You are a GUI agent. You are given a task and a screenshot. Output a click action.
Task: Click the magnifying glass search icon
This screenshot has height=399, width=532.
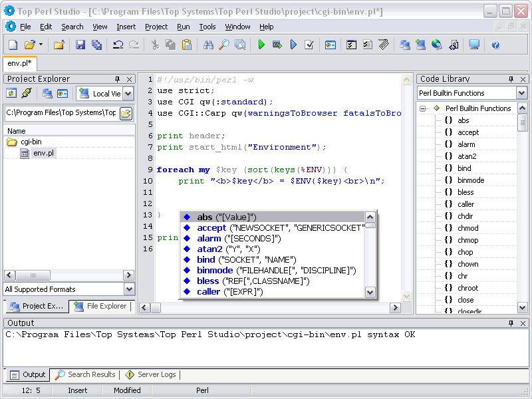(224, 45)
